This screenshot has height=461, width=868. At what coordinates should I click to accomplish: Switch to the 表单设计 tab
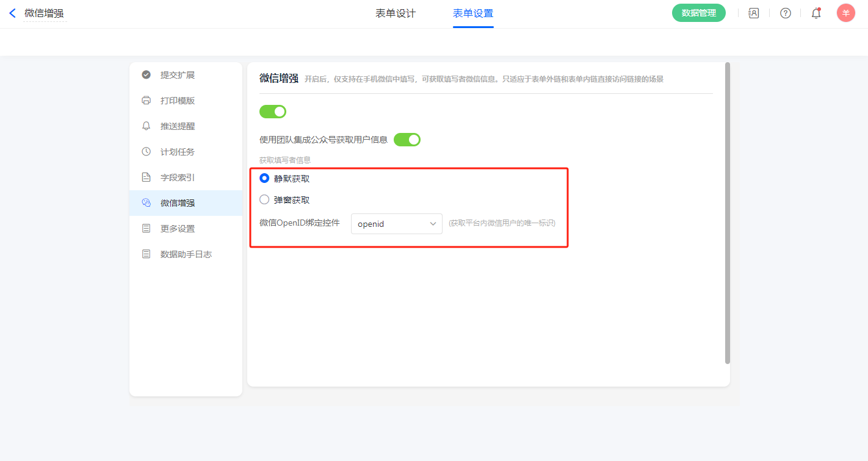point(396,13)
